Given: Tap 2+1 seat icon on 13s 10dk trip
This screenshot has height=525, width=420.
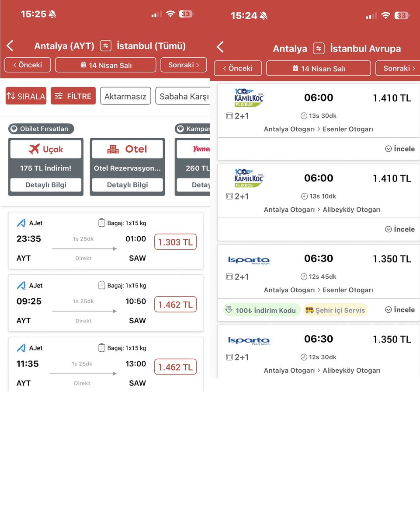Looking at the screenshot, I should 229,196.
